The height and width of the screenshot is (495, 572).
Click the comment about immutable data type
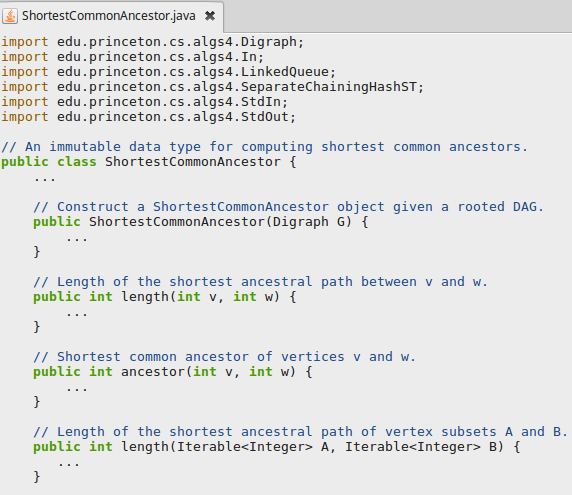click(x=264, y=147)
